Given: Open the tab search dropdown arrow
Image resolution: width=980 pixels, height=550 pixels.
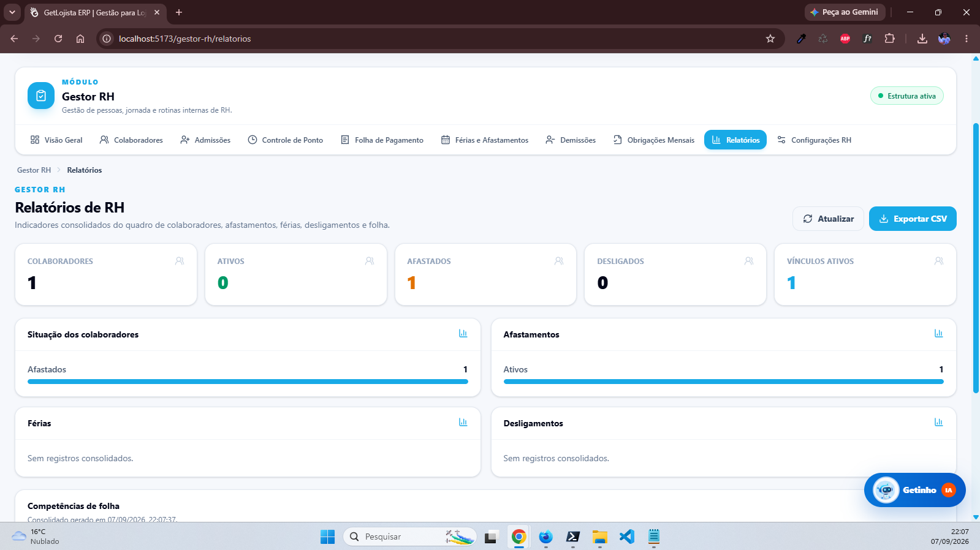Looking at the screenshot, I should [12, 12].
